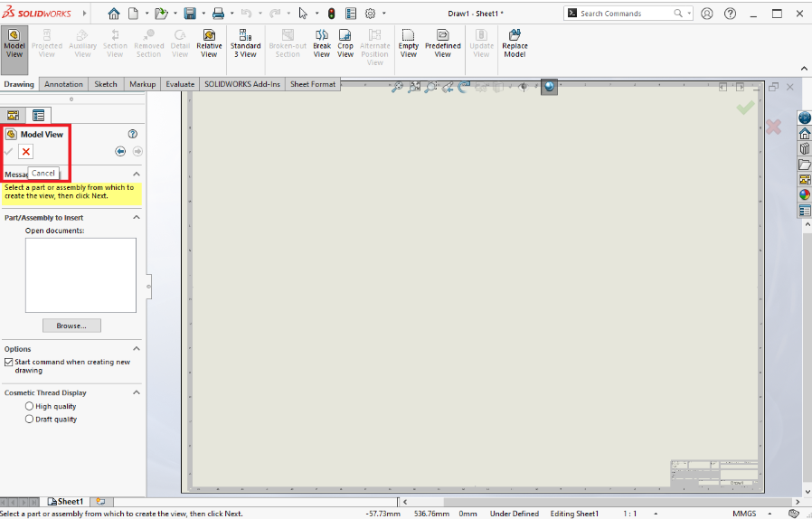Open the New document dropdown arrow
This screenshot has height=519, width=812.
pos(146,14)
